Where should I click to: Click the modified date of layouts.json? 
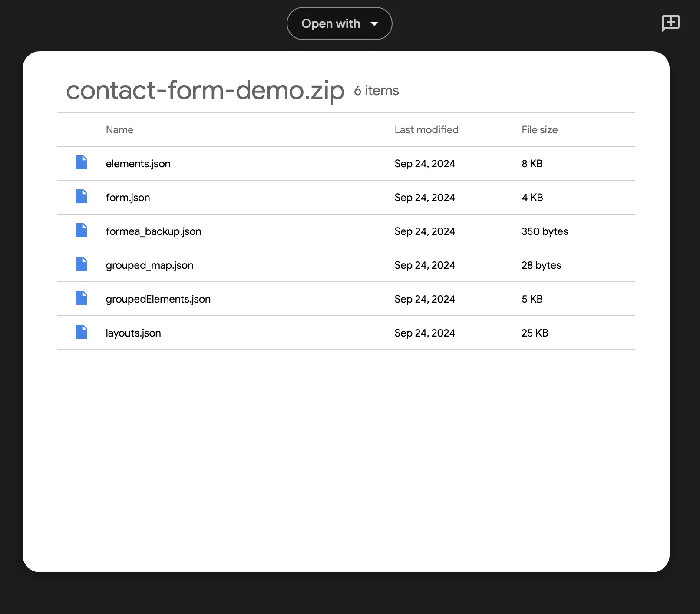tap(425, 333)
